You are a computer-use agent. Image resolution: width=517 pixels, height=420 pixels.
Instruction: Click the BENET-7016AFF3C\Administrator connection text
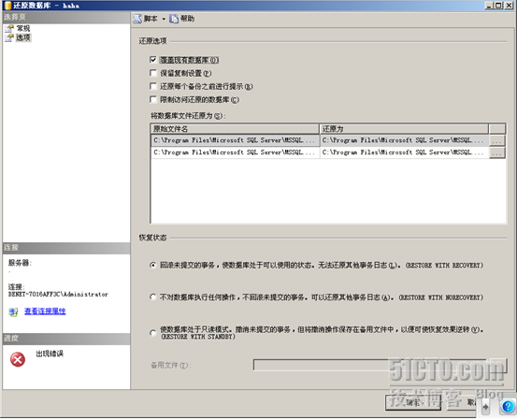coord(58,294)
